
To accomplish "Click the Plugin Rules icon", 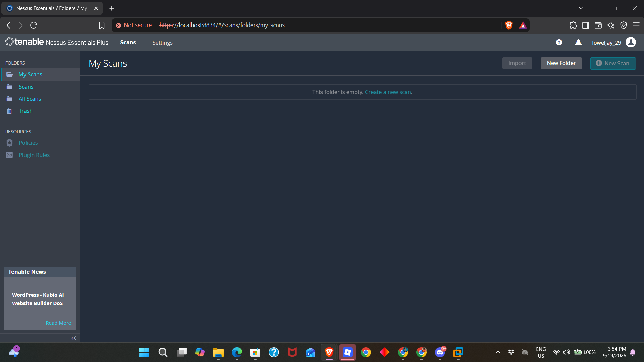I will [x=9, y=155].
